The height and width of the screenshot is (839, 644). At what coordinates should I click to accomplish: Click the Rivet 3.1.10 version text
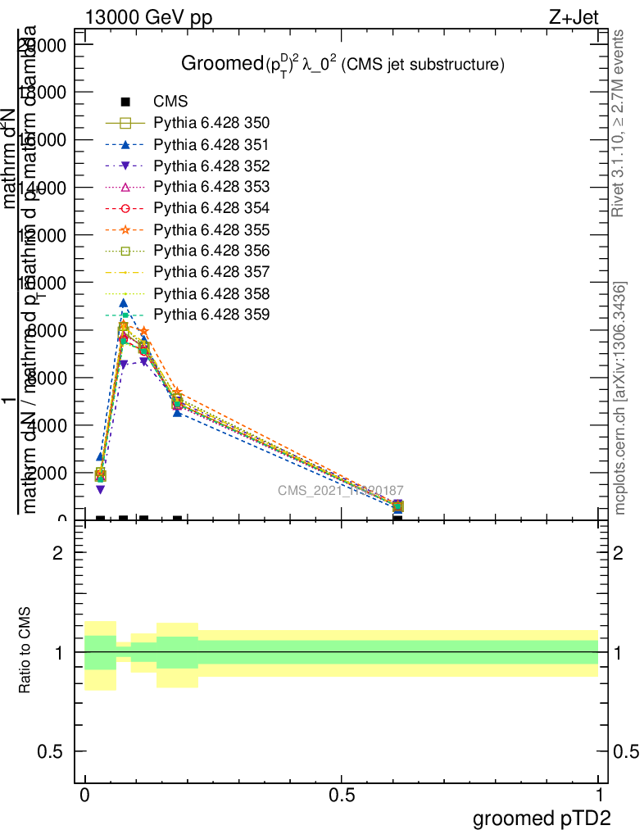click(x=619, y=123)
